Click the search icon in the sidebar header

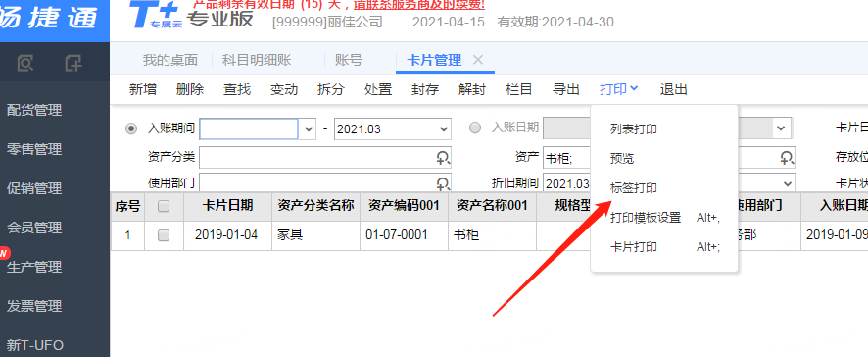pos(25,64)
